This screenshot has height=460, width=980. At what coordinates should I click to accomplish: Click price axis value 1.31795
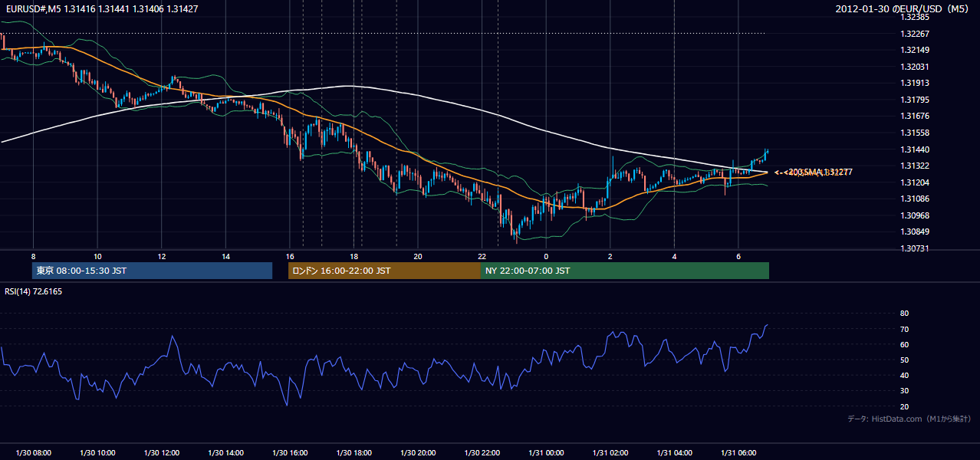(915, 100)
